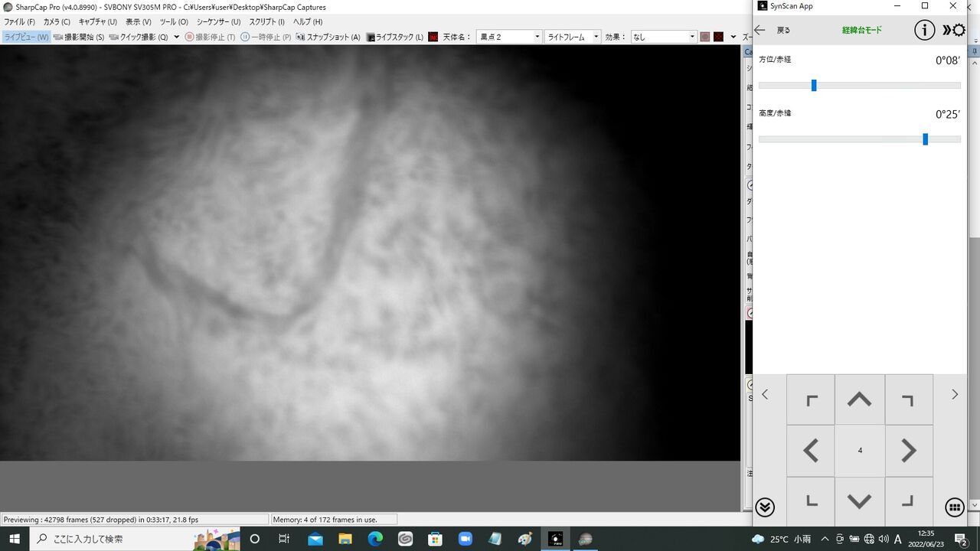Open the ツール (O) menu
The width and height of the screenshot is (980, 551).
tap(174, 22)
